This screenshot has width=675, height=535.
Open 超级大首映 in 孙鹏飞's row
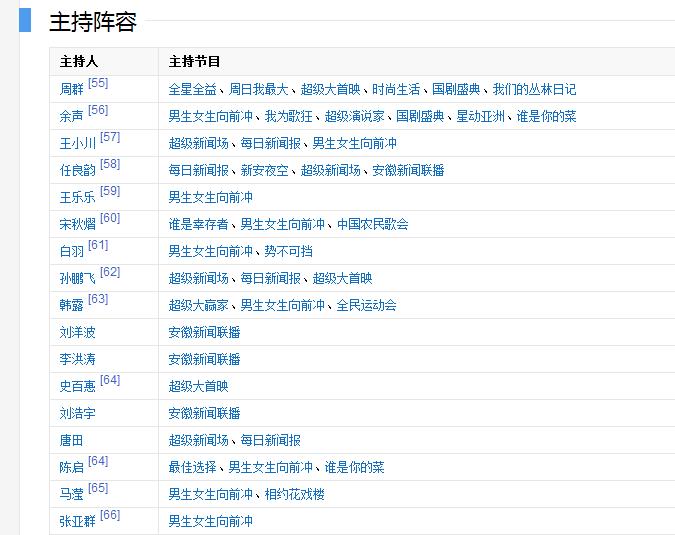pyautogui.click(x=342, y=278)
